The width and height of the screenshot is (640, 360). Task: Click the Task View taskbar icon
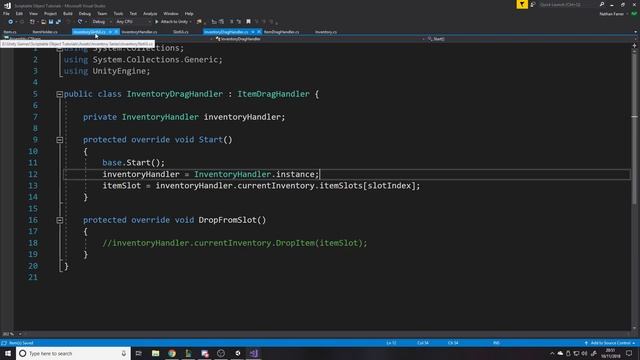tap(138, 353)
